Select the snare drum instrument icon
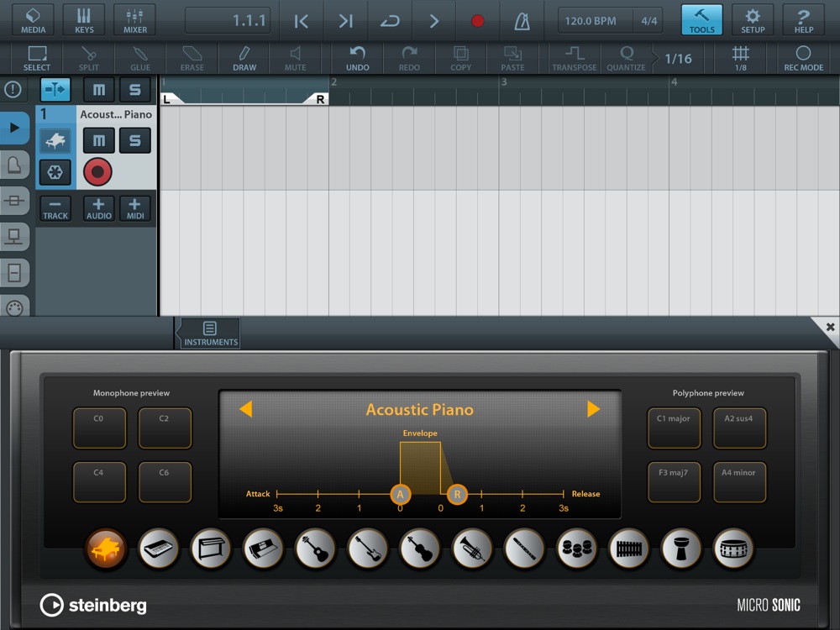This screenshot has height=630, width=840. [733, 549]
